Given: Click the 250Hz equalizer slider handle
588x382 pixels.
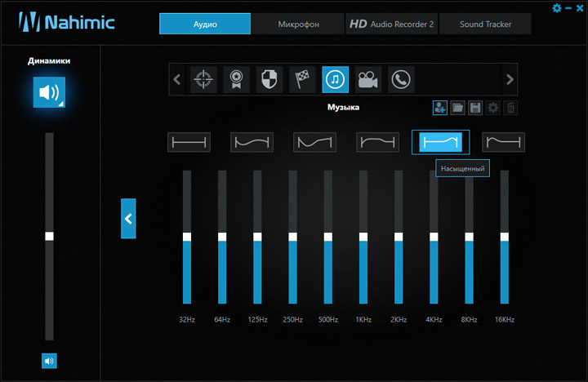Looking at the screenshot, I should (x=292, y=237).
